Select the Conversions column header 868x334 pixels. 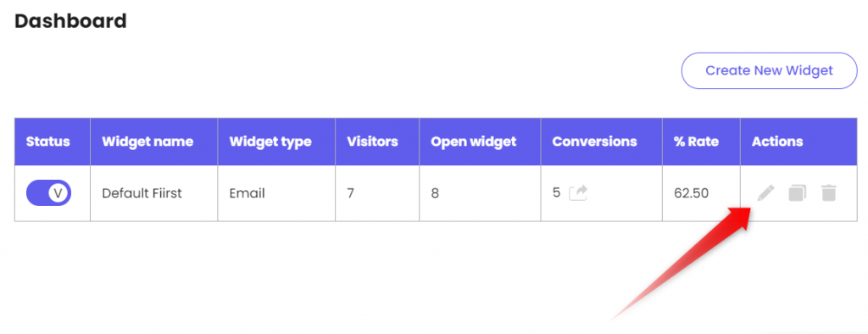594,142
